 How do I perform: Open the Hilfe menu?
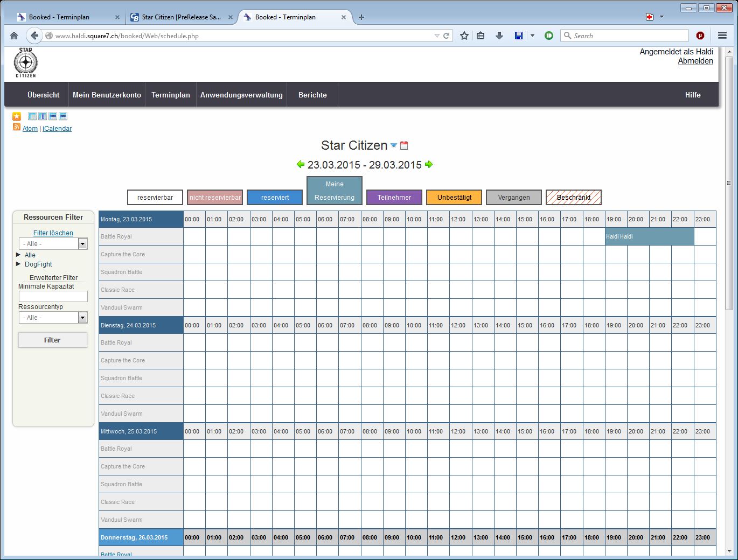click(x=693, y=95)
